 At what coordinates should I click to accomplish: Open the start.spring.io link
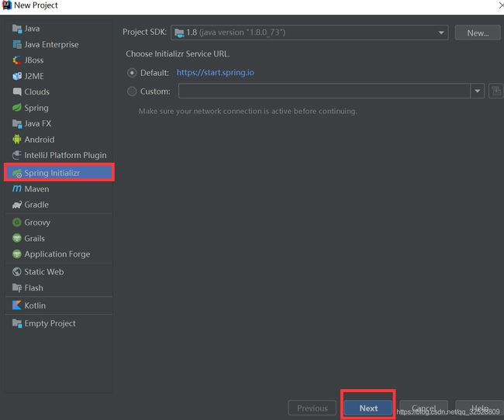click(x=216, y=73)
